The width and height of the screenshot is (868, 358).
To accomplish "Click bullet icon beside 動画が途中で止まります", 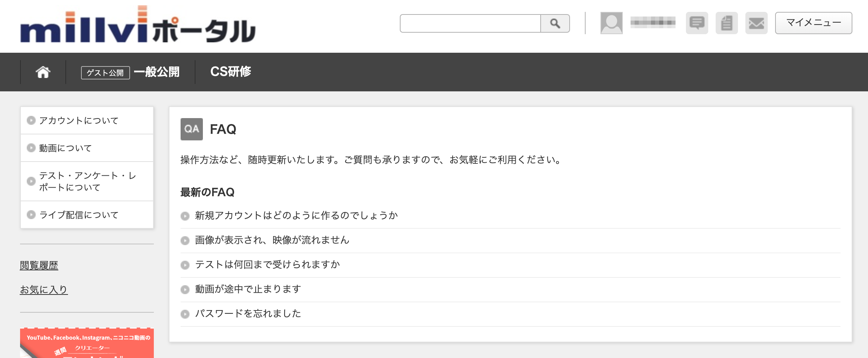I will [x=185, y=290].
